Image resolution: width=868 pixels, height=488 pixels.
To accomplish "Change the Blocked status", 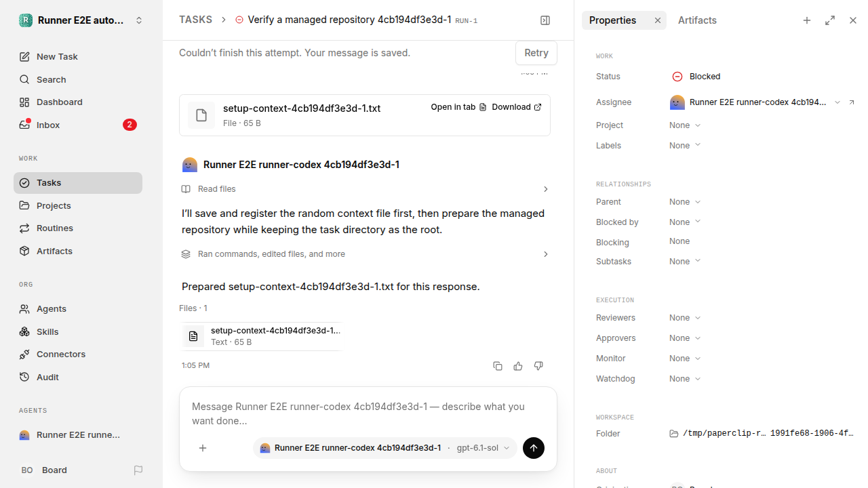I will (696, 77).
